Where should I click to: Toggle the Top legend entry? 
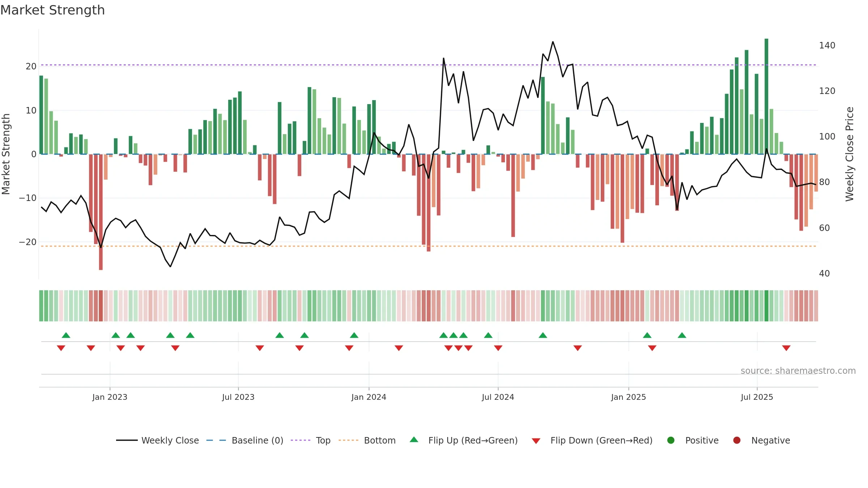coord(311,440)
